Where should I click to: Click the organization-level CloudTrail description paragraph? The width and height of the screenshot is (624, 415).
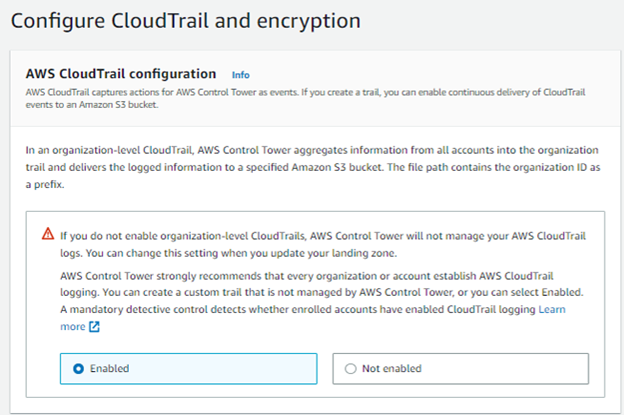tap(313, 167)
